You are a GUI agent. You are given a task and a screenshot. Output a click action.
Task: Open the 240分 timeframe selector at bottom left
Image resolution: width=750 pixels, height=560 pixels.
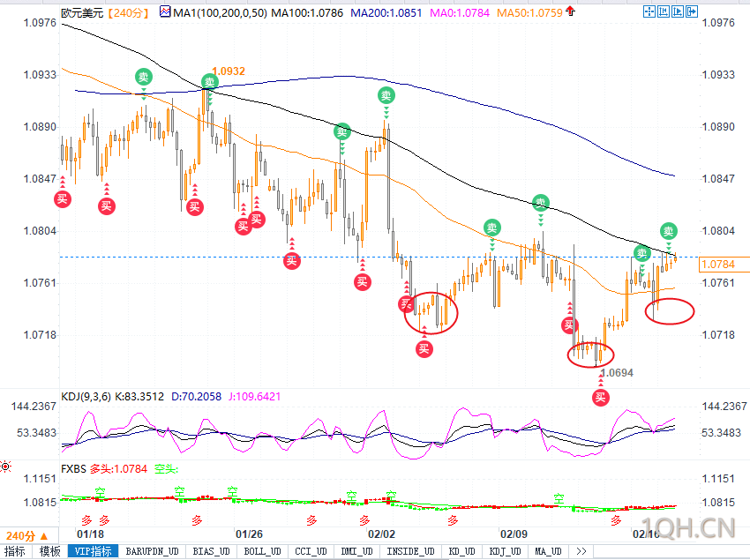[x=27, y=535]
